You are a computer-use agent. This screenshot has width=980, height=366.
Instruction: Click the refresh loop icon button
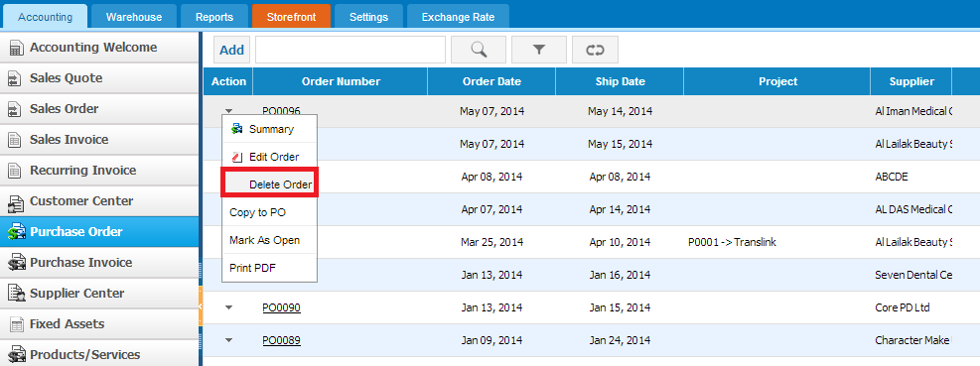pos(595,50)
